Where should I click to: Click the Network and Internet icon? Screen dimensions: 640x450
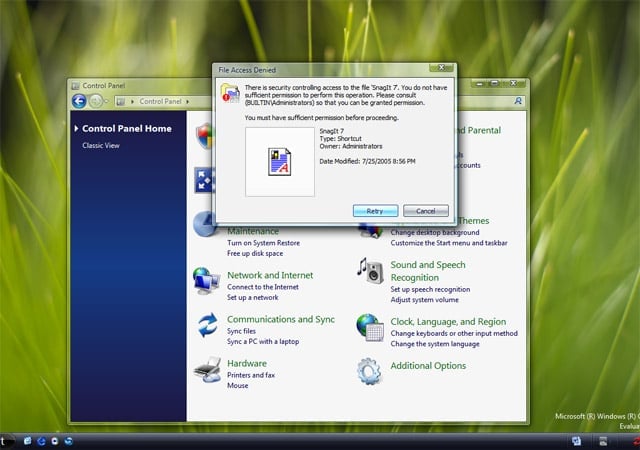click(x=207, y=281)
